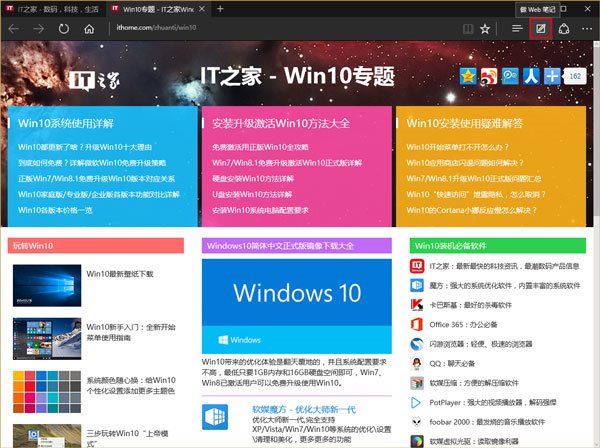Open 系统颜色随心换 article link
Viewport: 600px width, 448px height.
[x=131, y=385]
